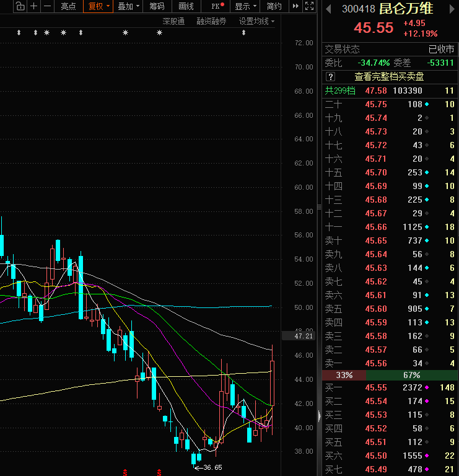
Task: Click the cyan dot beside 卖十 row
Action: [x=427, y=240]
